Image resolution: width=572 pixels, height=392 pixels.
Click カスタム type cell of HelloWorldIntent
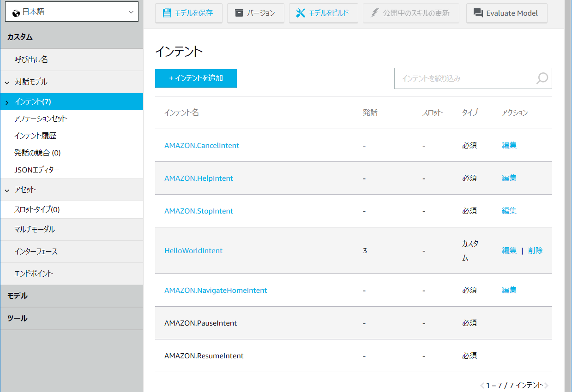click(x=470, y=250)
